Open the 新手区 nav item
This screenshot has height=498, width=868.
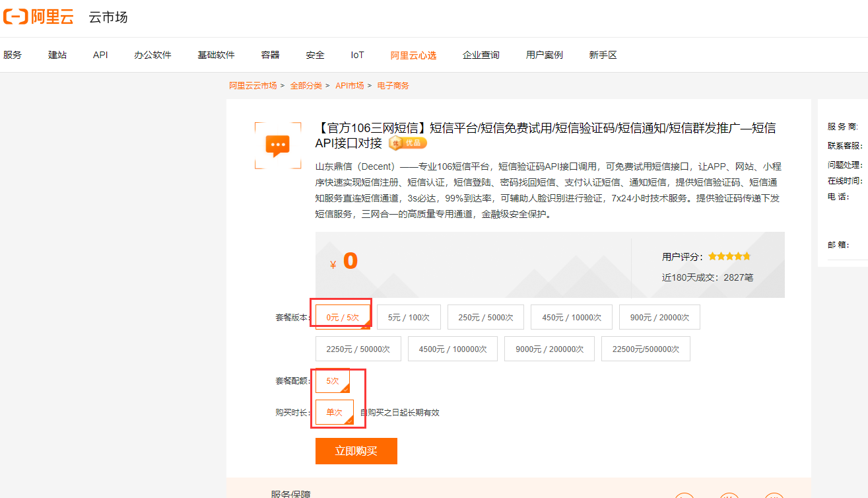(x=603, y=55)
